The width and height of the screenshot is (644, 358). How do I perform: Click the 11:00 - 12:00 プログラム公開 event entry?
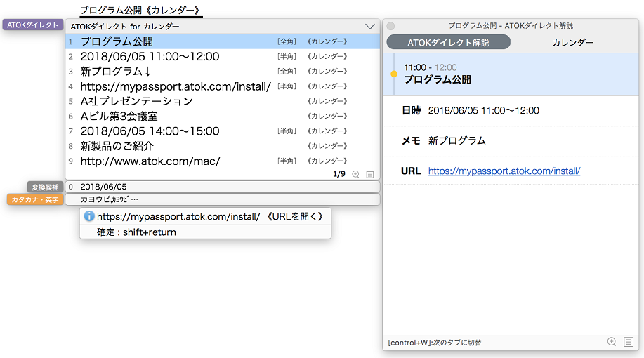511,74
